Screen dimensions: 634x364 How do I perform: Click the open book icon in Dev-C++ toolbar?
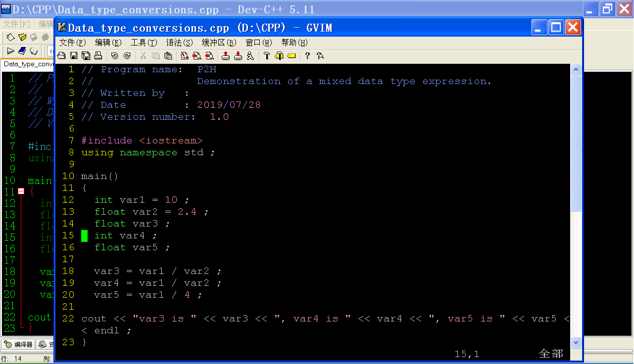tap(34, 51)
